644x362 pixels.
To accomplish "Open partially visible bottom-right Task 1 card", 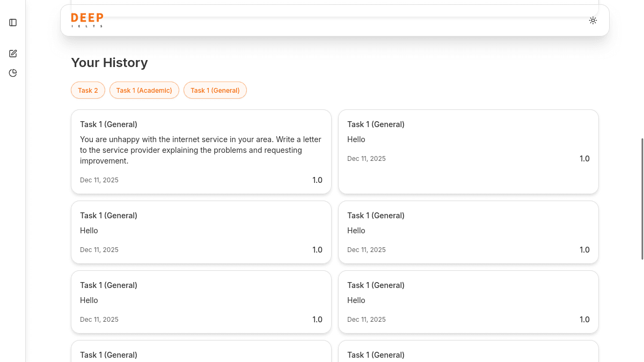I will 468,352.
